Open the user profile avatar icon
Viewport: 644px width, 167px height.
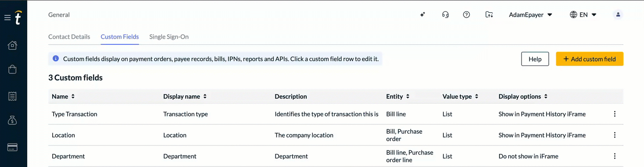click(x=618, y=15)
